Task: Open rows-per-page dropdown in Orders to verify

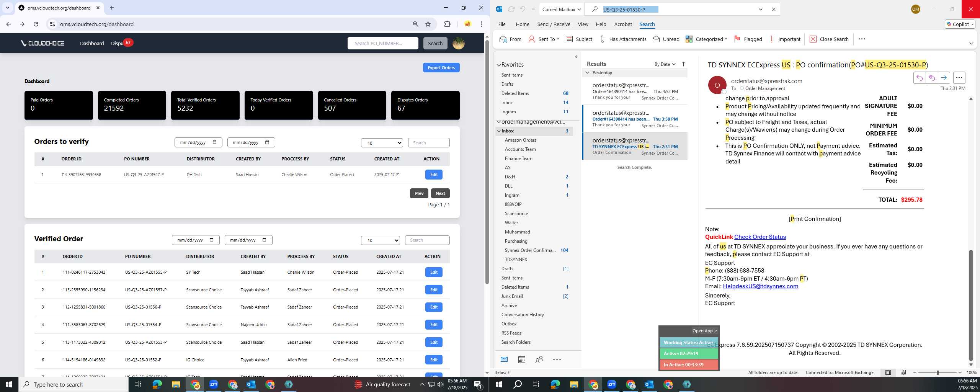Action: [382, 143]
